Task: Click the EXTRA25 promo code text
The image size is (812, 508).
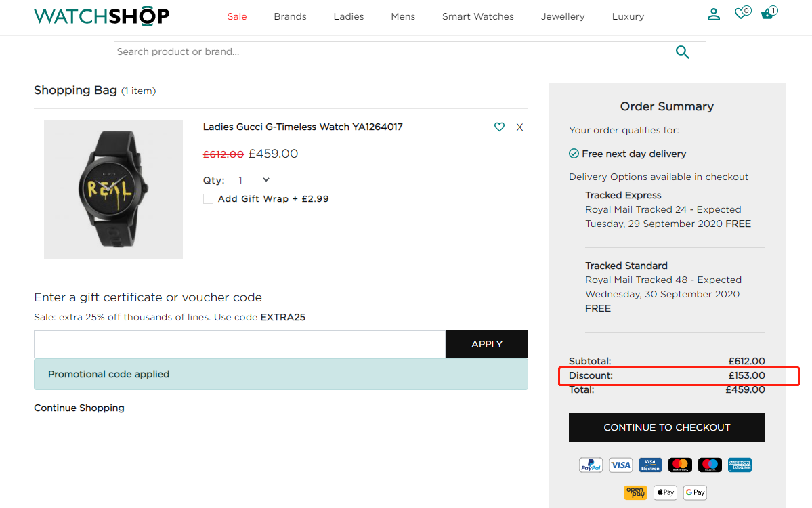Action: [x=283, y=317]
